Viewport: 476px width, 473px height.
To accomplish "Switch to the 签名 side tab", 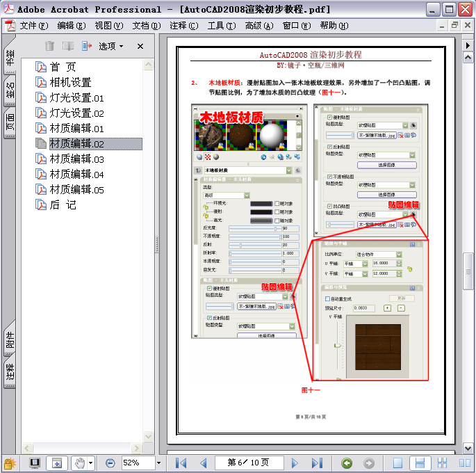I will point(10,90).
